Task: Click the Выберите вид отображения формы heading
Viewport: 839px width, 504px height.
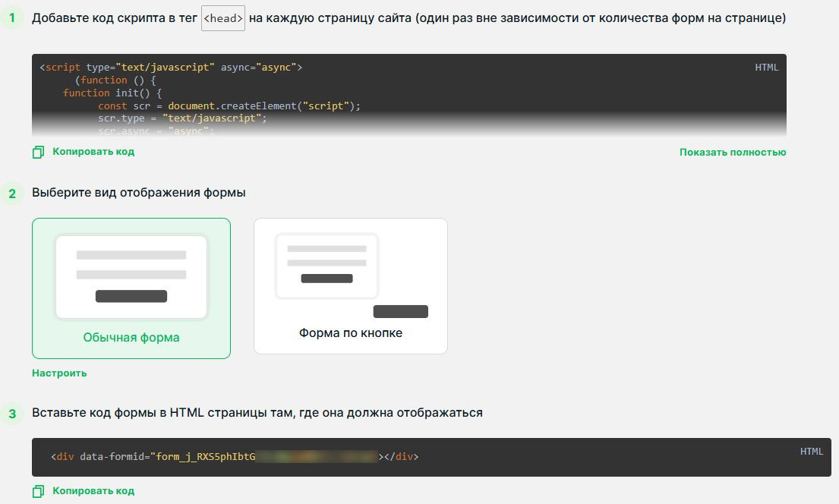Action: click(139, 193)
